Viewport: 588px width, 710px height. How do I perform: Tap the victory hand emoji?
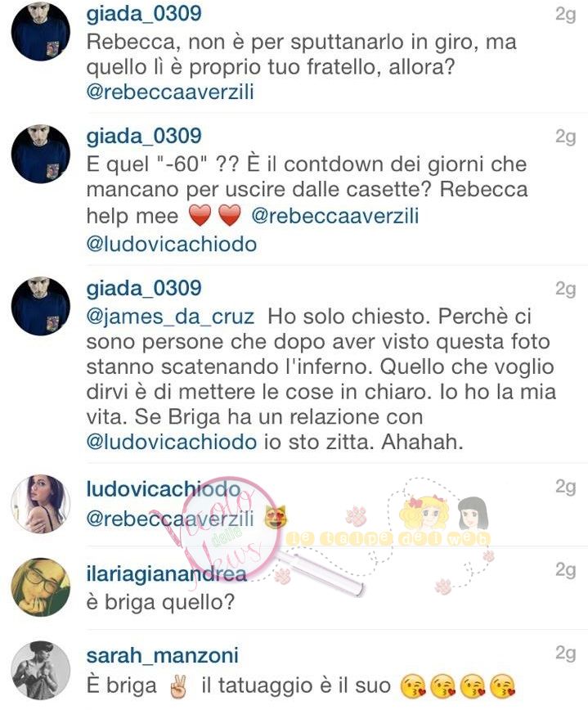[x=178, y=686]
